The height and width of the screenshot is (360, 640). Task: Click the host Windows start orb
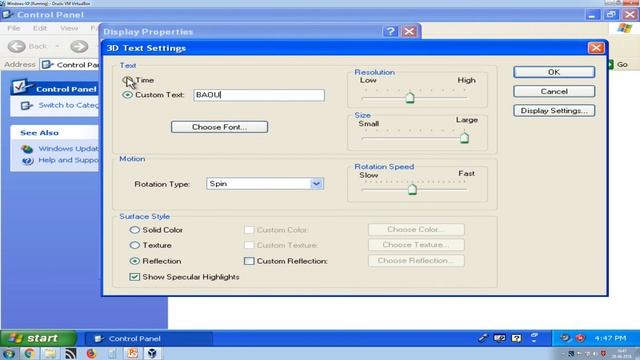click(9, 353)
